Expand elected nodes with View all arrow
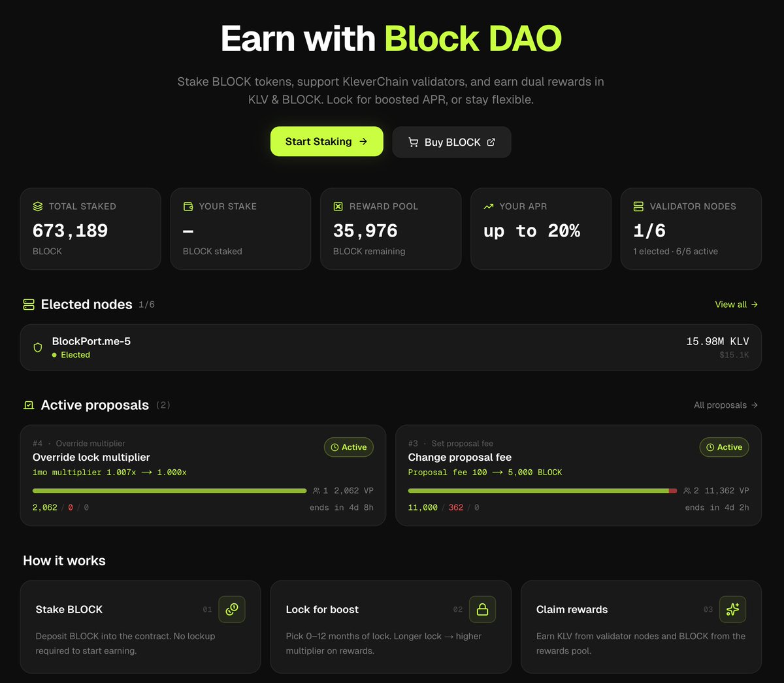Viewport: 784px width, 683px height. (736, 304)
